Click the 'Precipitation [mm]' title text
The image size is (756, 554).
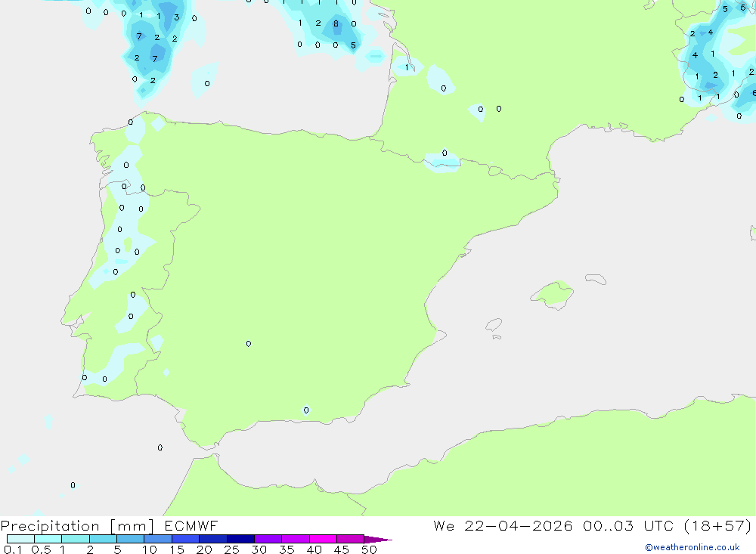[x=77, y=526]
